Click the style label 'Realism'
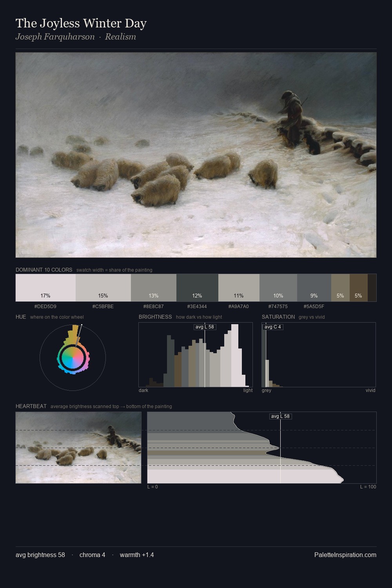The image size is (392, 588). 120,37
